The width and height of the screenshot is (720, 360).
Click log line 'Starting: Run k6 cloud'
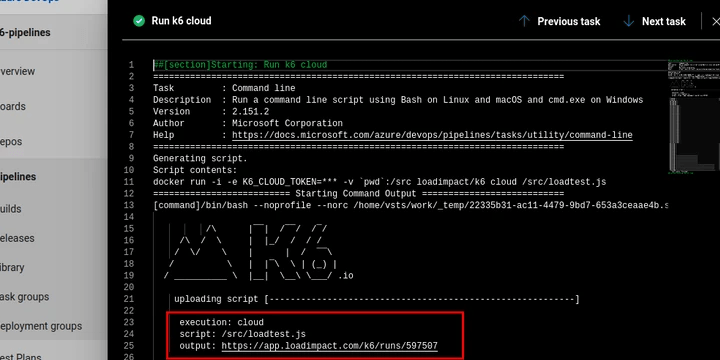click(240, 65)
